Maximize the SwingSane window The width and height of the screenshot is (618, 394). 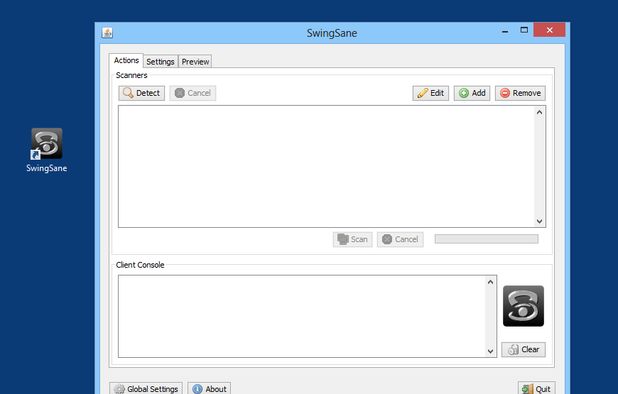[524, 30]
